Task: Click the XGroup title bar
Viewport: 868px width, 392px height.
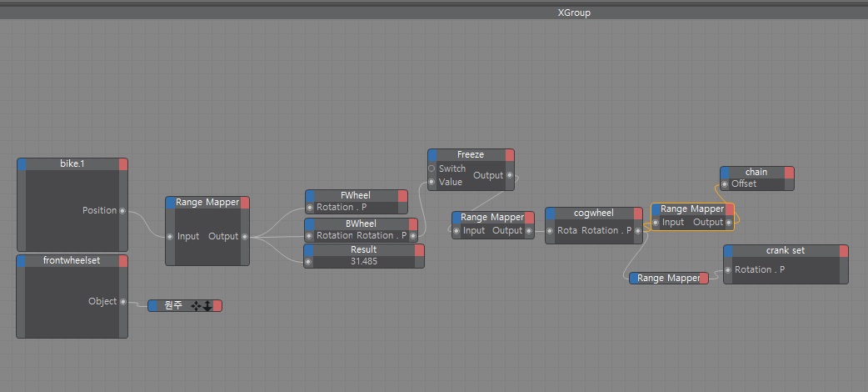Action: [x=573, y=13]
